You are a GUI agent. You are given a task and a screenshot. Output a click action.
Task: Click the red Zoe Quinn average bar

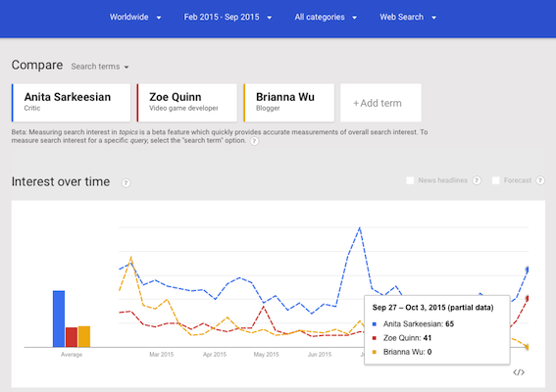tap(72, 337)
